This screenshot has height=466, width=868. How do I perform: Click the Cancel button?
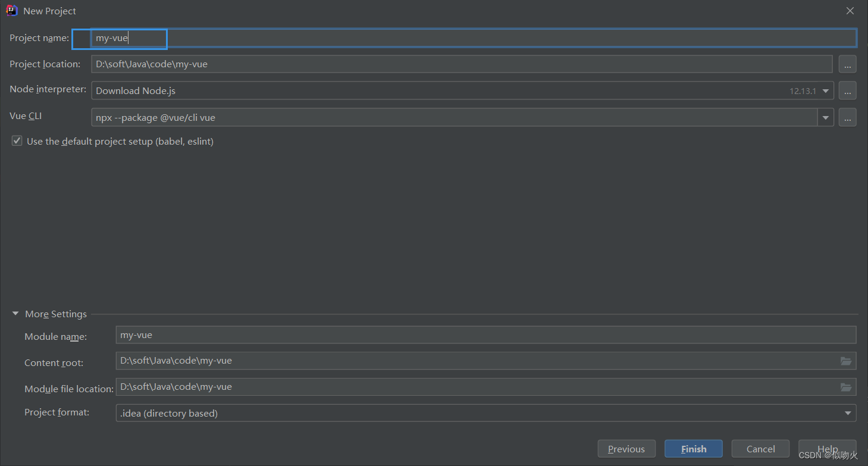click(760, 449)
